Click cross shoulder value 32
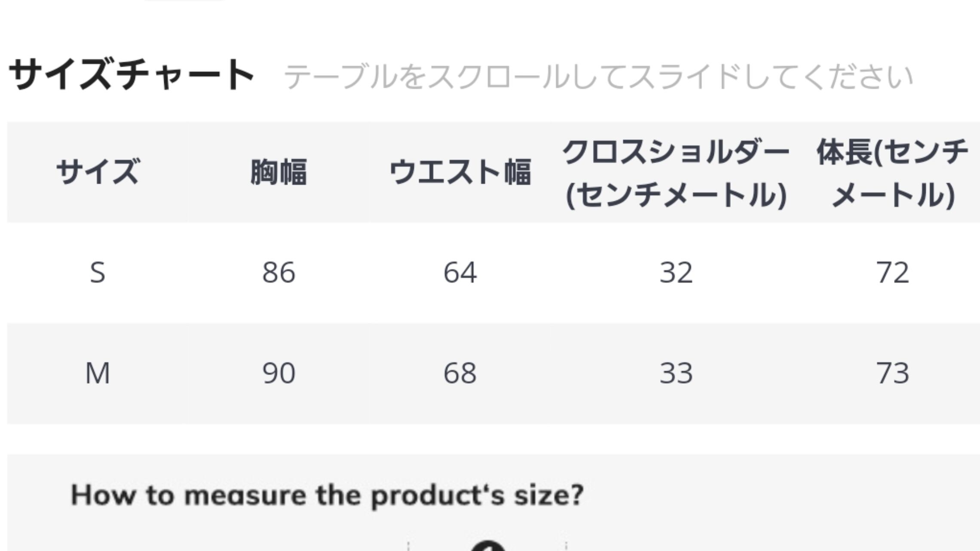The image size is (980, 551). (676, 273)
